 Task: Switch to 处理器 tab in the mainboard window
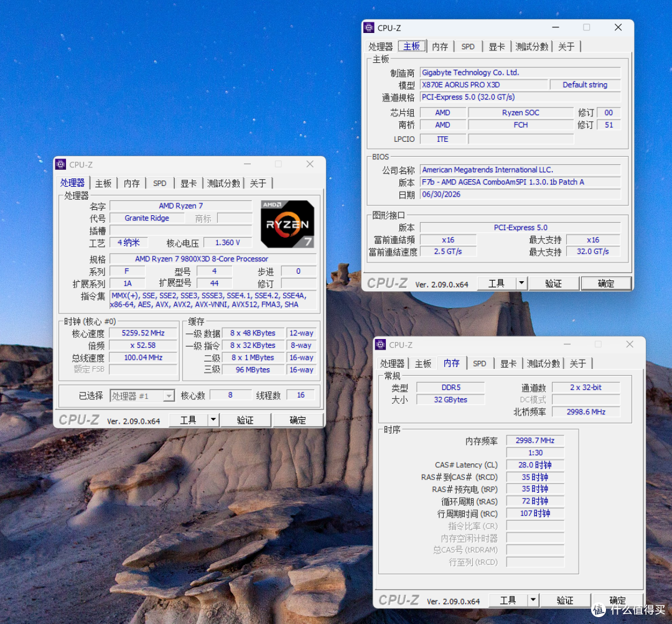pos(381,46)
